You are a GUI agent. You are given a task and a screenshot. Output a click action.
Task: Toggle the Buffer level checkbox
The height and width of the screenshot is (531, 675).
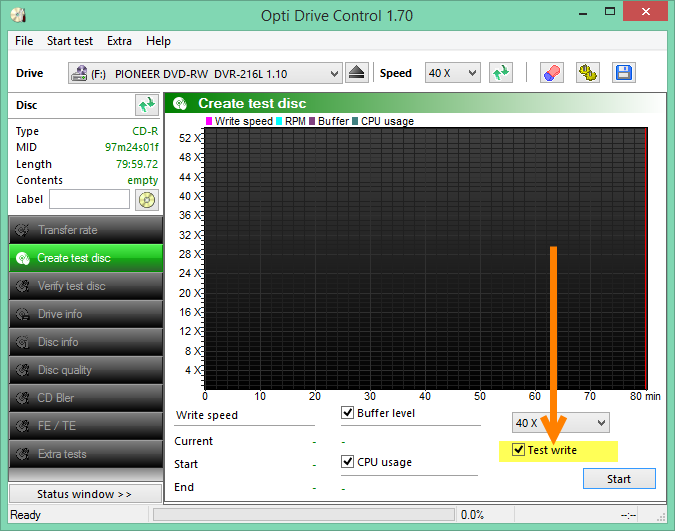(x=347, y=413)
